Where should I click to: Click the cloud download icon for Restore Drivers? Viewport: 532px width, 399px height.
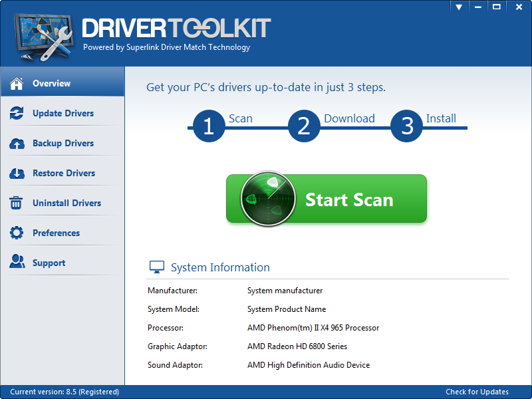click(x=17, y=173)
